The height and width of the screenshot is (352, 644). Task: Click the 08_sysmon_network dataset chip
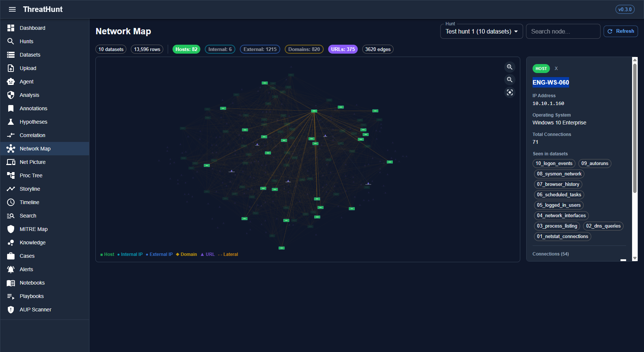click(x=559, y=174)
